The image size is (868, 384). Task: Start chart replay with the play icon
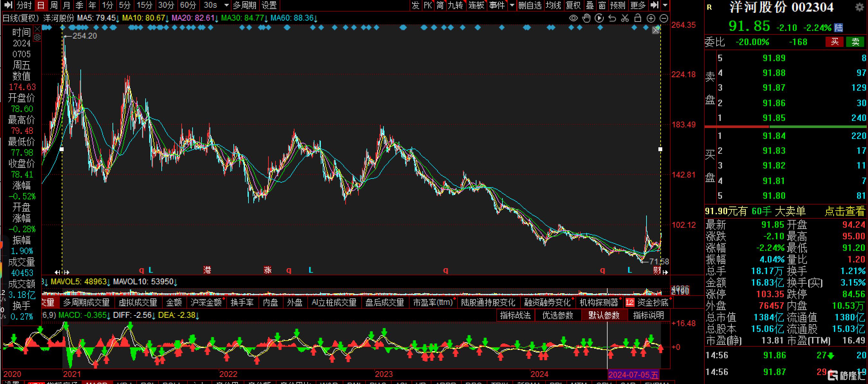tap(599, 18)
